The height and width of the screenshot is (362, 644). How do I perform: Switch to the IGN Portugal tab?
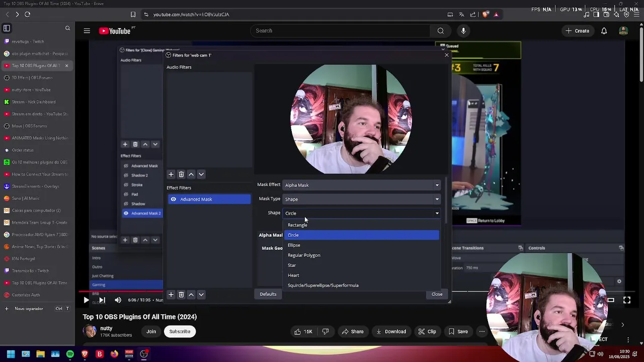point(36,259)
